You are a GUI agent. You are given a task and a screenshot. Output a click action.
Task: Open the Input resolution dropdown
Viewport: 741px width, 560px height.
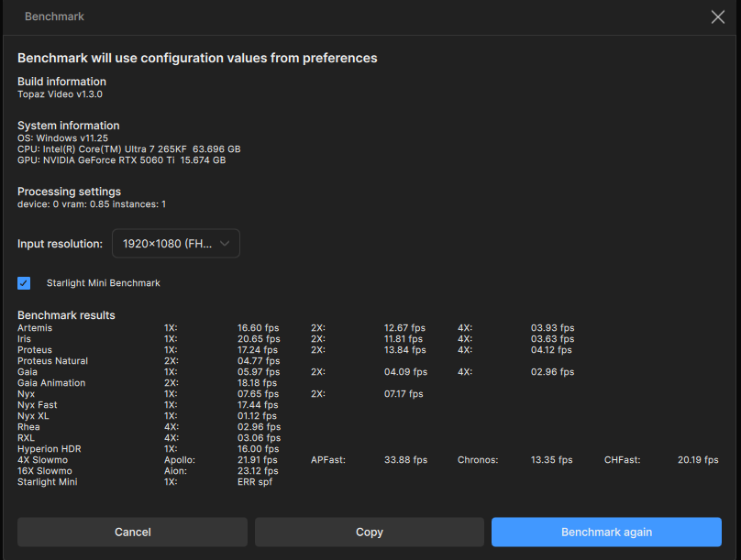(176, 244)
